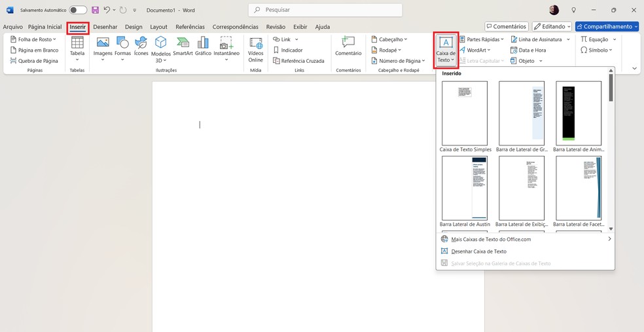
Task: Click the Comentários button
Action: coord(506,27)
